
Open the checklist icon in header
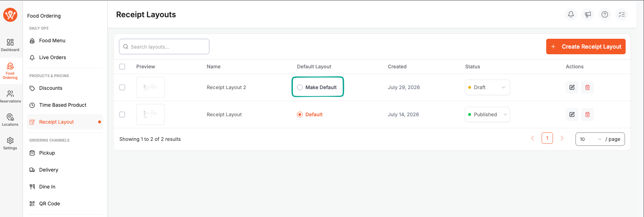(x=622, y=14)
